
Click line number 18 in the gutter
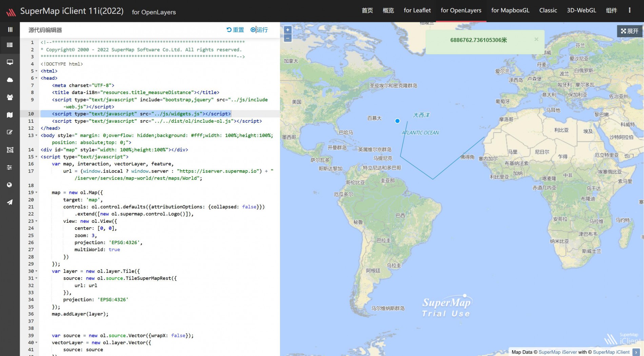click(x=31, y=185)
